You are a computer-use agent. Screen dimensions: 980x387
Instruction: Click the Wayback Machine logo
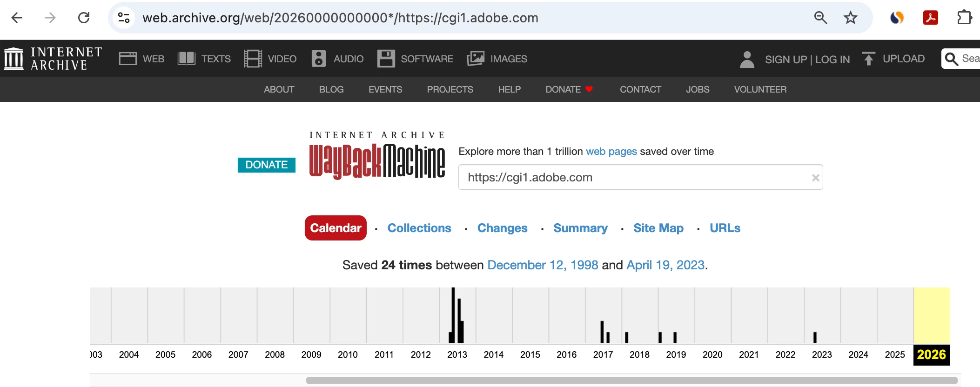(x=377, y=156)
